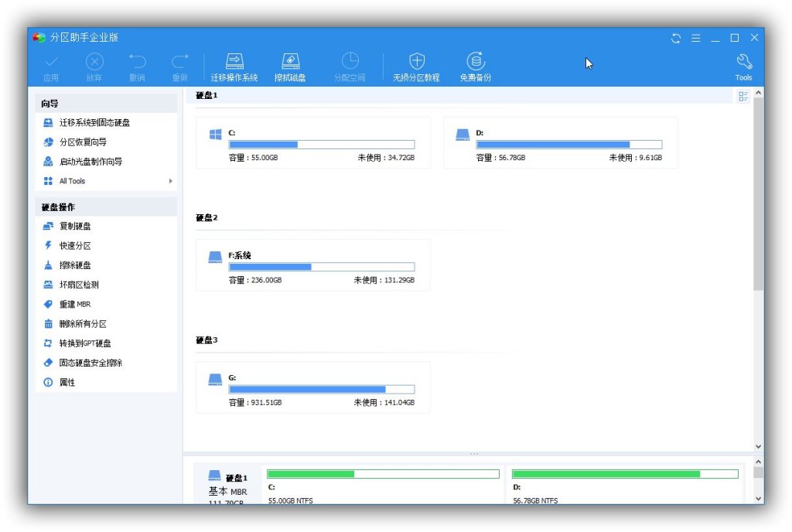The height and width of the screenshot is (532, 792).
Task: Click 重建 MBR option
Action: [x=75, y=304]
